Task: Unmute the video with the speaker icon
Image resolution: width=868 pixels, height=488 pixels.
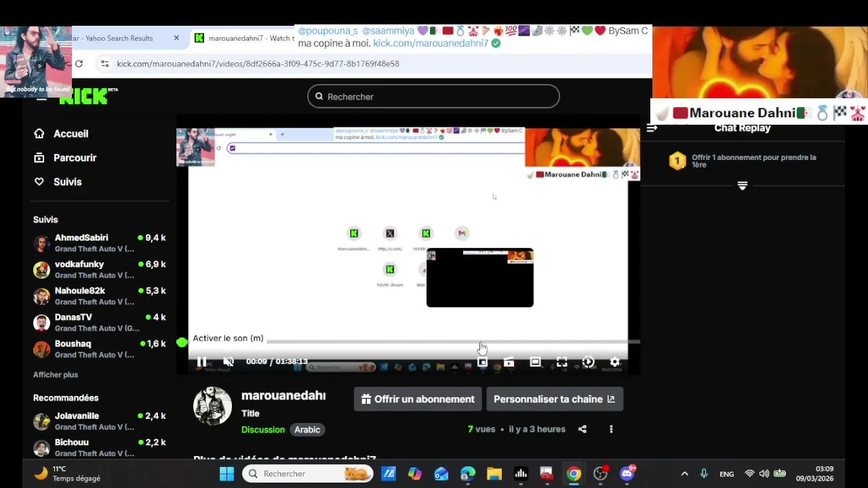Action: [229, 362]
